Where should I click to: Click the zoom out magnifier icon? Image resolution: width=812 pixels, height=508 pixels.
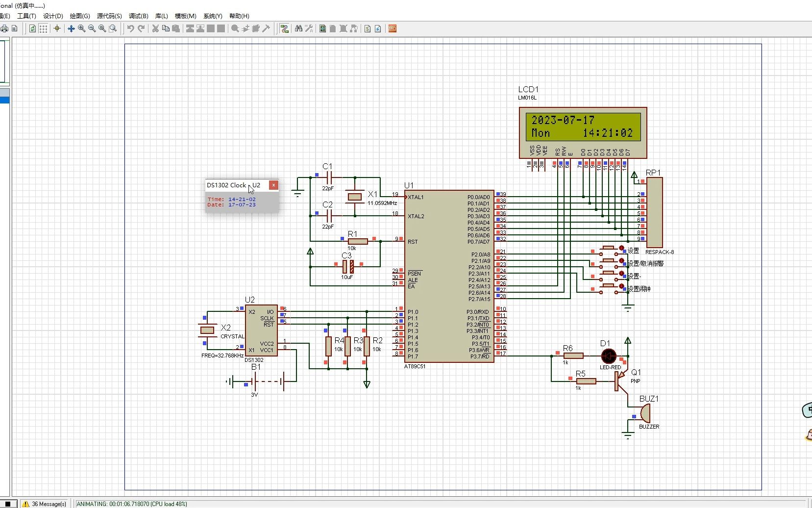[92, 28]
